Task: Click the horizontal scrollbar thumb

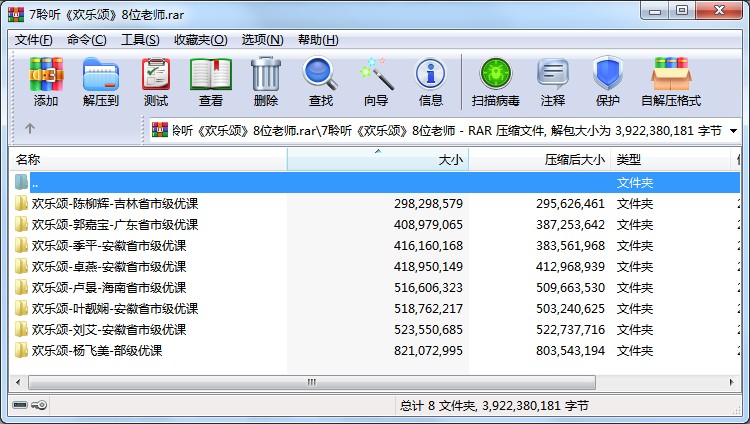Action: click(312, 382)
